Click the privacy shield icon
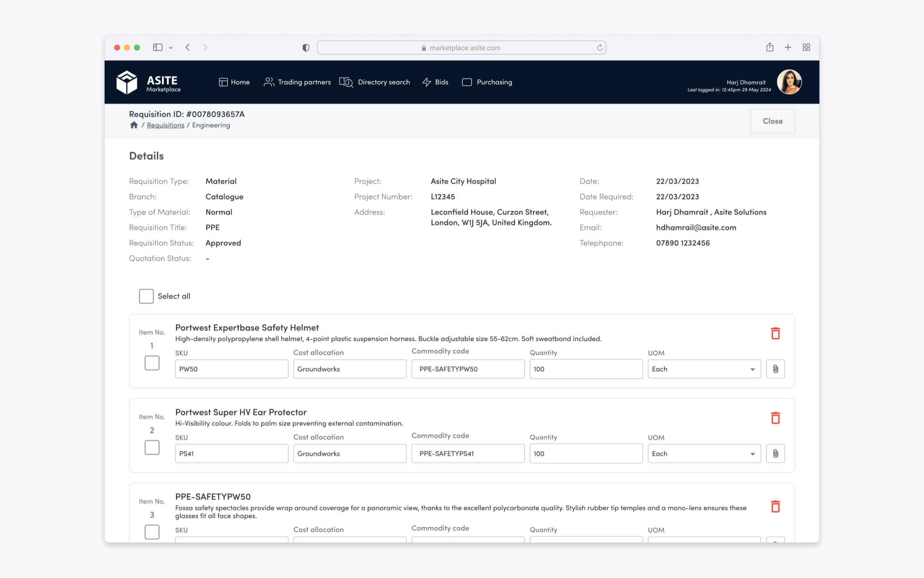 (x=306, y=48)
